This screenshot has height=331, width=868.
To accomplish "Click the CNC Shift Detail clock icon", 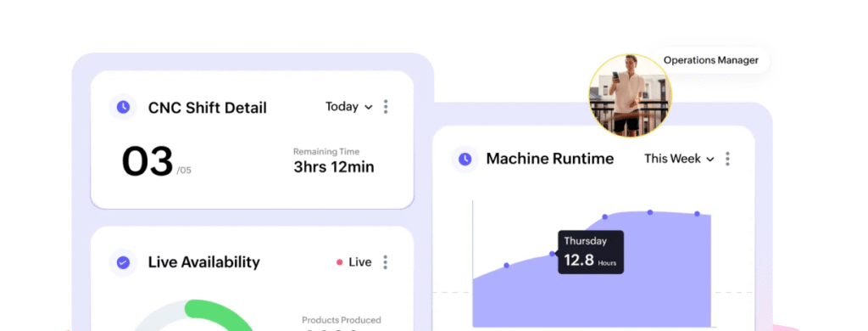I will click(x=123, y=107).
